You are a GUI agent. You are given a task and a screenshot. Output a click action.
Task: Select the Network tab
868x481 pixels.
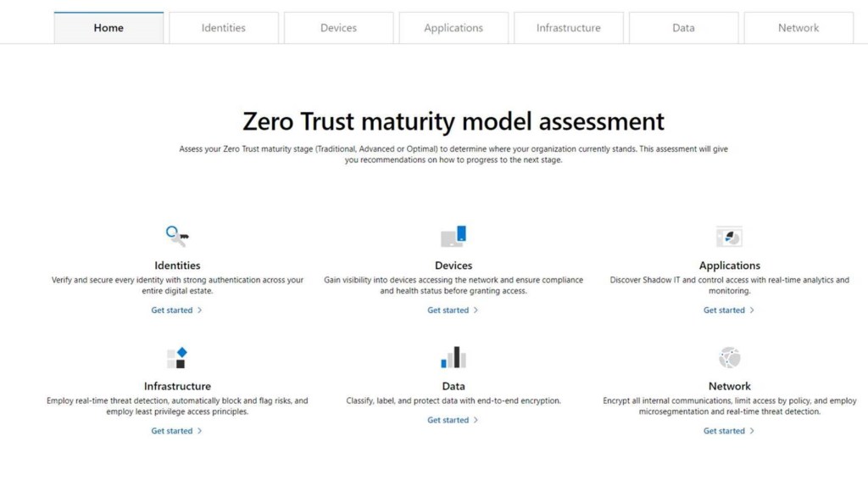click(798, 28)
